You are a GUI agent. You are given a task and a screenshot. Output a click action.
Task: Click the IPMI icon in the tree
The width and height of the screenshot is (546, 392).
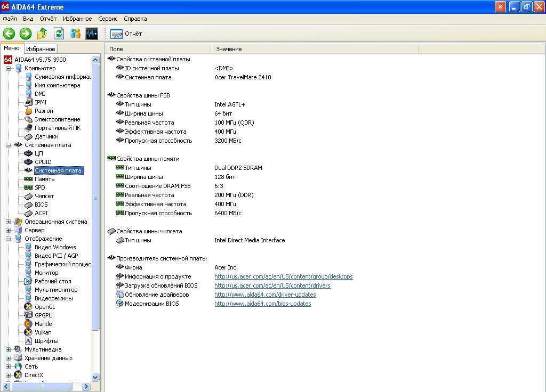pyautogui.click(x=28, y=102)
